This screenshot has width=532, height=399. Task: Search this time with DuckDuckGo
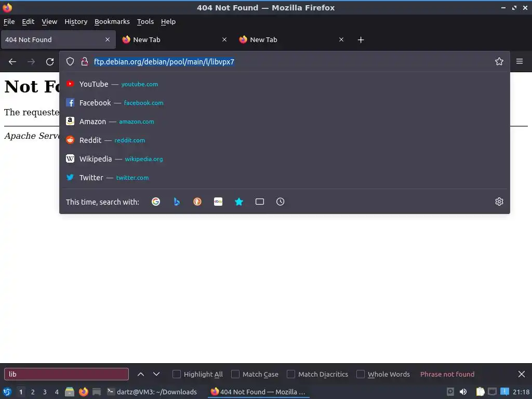[x=197, y=202]
